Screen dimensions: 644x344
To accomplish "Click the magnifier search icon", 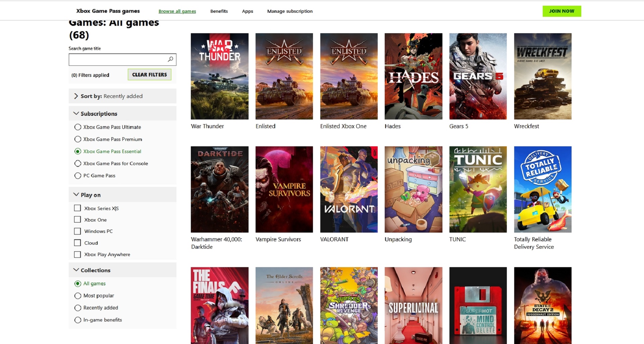I will 170,59.
